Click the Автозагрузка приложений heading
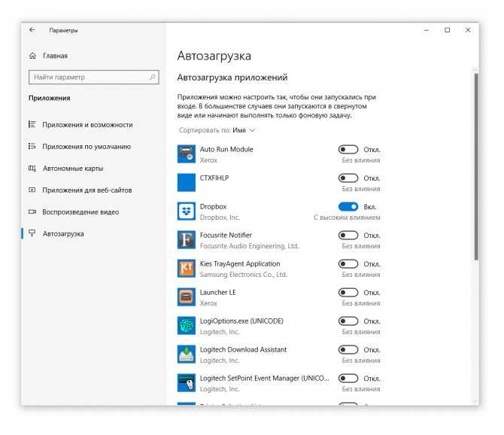Screen dimensions: 504x435 click(x=232, y=78)
